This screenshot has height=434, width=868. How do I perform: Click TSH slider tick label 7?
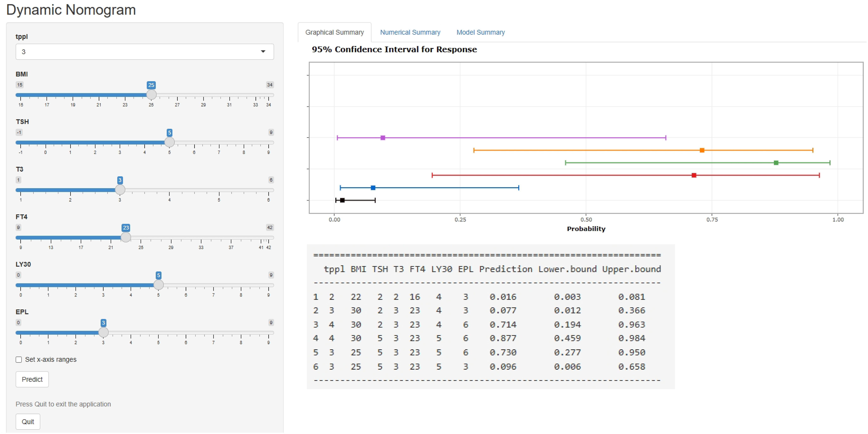219,152
